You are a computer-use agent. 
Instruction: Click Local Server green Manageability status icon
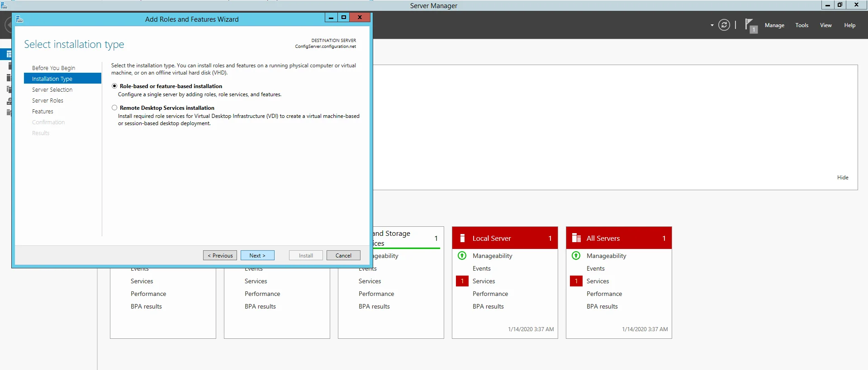(x=462, y=256)
